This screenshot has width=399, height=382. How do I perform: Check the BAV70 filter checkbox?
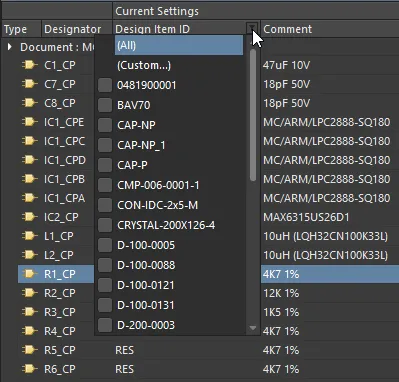point(105,105)
